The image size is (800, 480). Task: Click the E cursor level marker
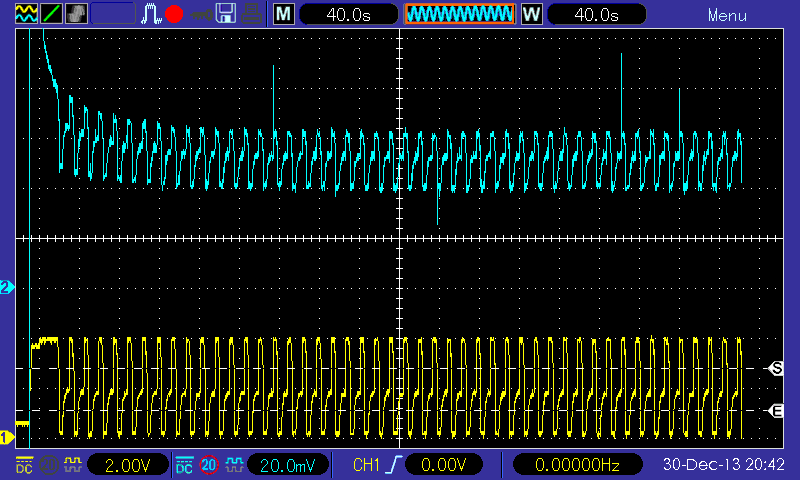coord(776,411)
